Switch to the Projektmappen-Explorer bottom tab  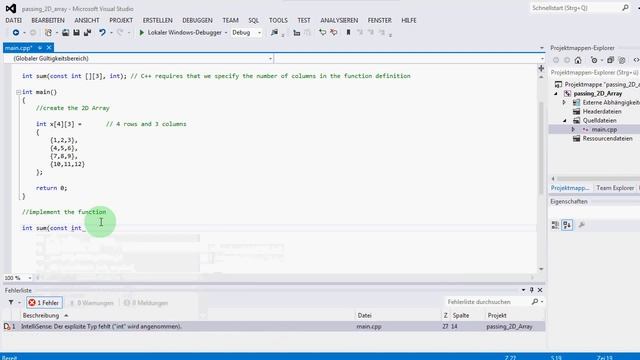click(570, 188)
